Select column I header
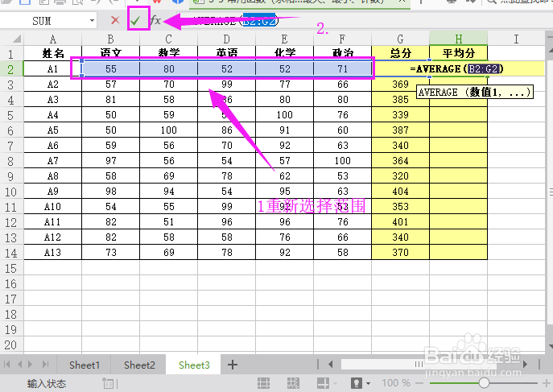Image resolution: width=553 pixels, height=392 pixels. coord(516,39)
